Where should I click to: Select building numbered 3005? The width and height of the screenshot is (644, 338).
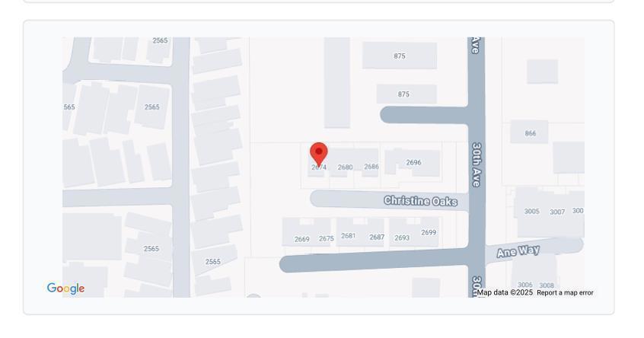click(531, 211)
